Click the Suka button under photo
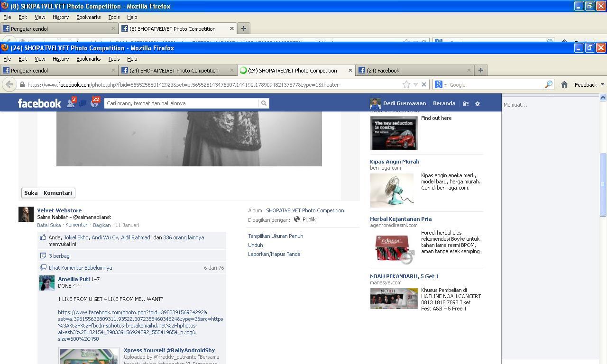 [x=31, y=193]
